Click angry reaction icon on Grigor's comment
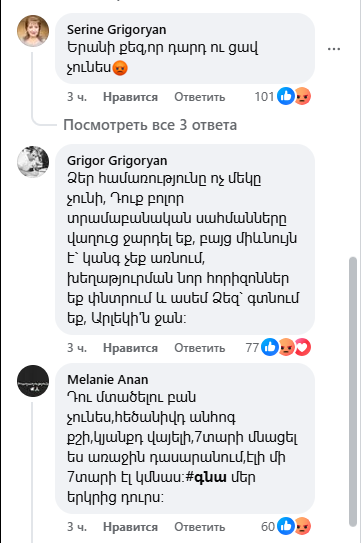 [x=286, y=347]
